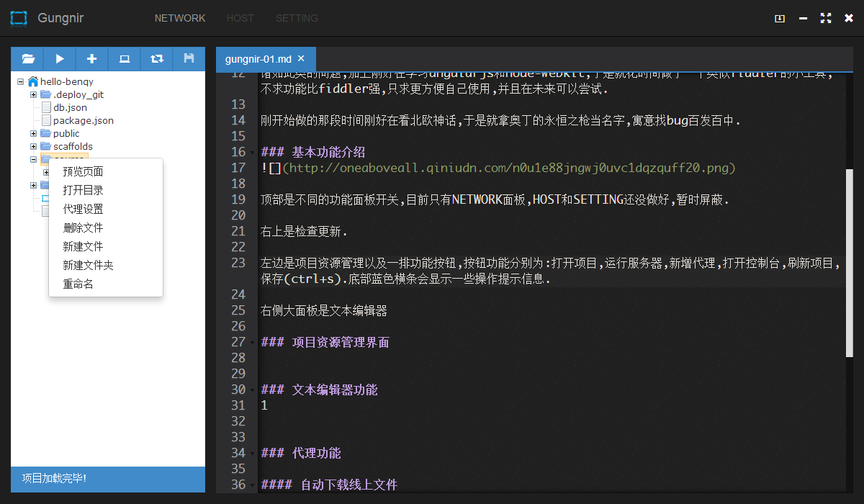Collapse the hello-benqy root node
This screenshot has width=864, height=504.
point(20,81)
